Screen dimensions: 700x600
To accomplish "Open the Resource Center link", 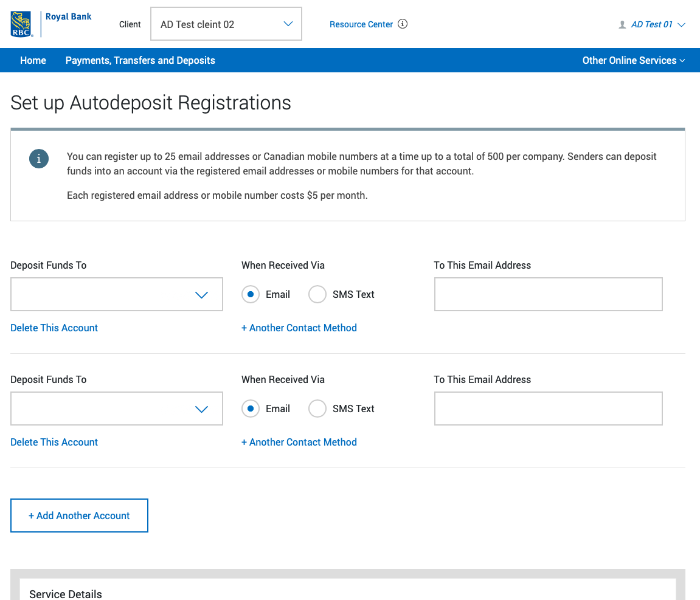I will click(361, 24).
